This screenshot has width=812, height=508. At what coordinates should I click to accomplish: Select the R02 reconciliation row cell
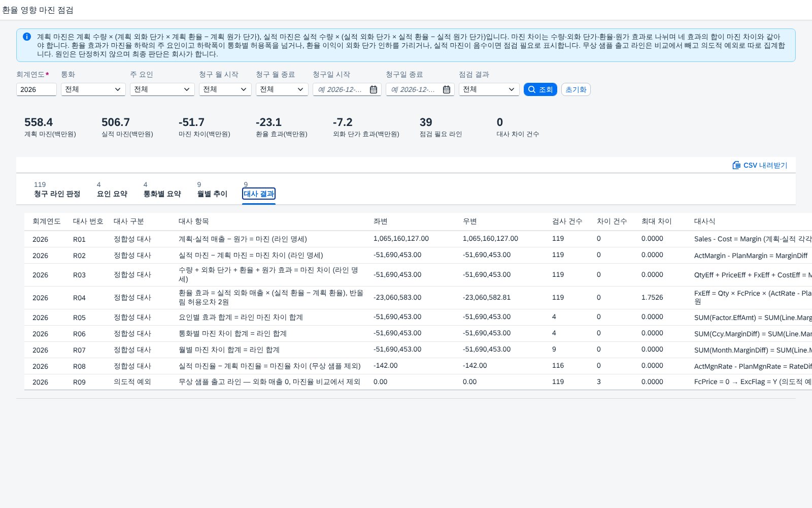(79, 256)
